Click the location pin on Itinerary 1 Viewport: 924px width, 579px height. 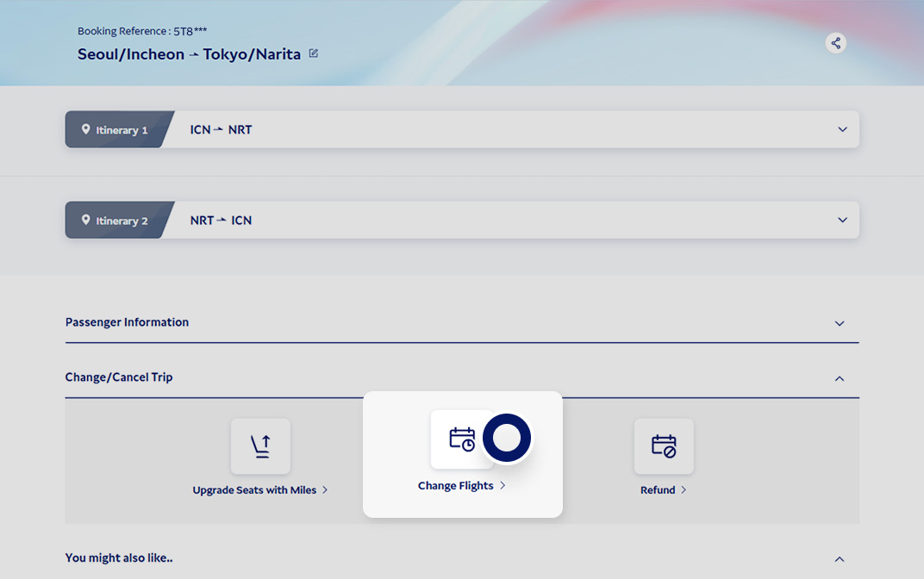[86, 129]
